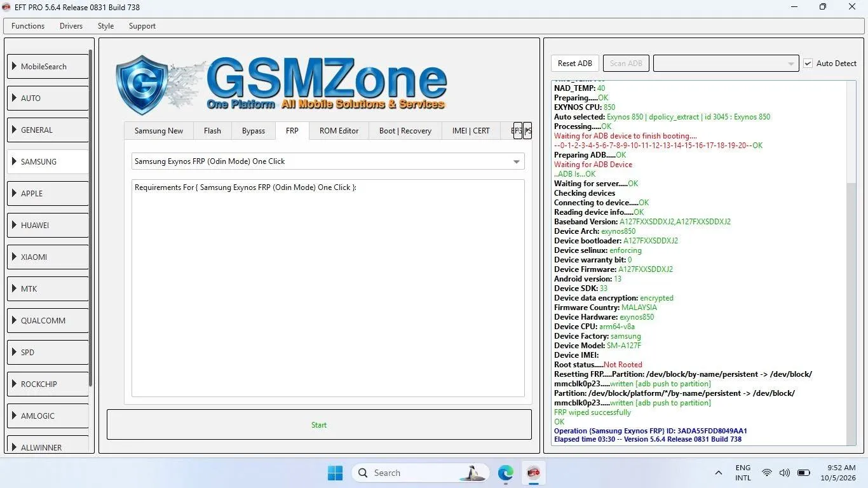Viewport: 868px width, 488px height.
Task: Open the Drivers menu
Action: (x=71, y=26)
